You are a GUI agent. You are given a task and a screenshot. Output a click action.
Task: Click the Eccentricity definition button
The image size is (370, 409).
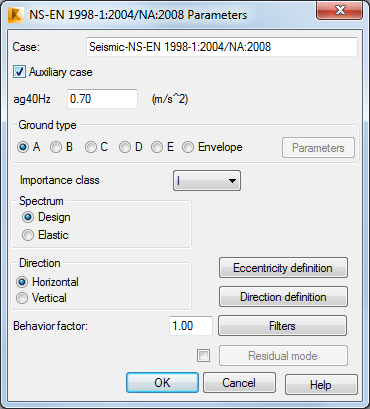283,268
